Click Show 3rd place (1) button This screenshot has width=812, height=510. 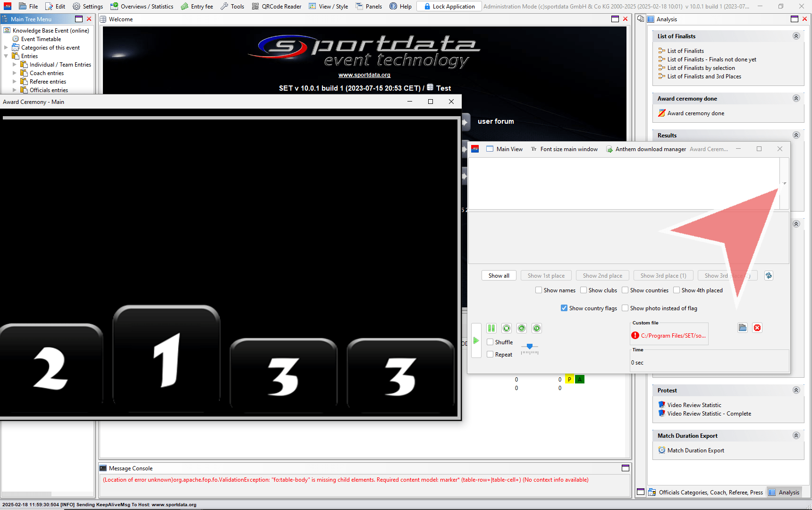pos(663,275)
